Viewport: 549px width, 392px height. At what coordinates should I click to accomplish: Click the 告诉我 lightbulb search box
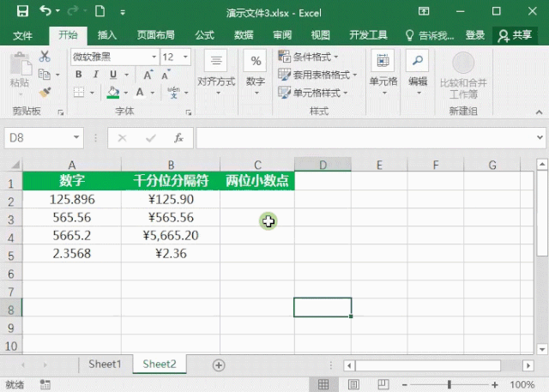tap(429, 35)
